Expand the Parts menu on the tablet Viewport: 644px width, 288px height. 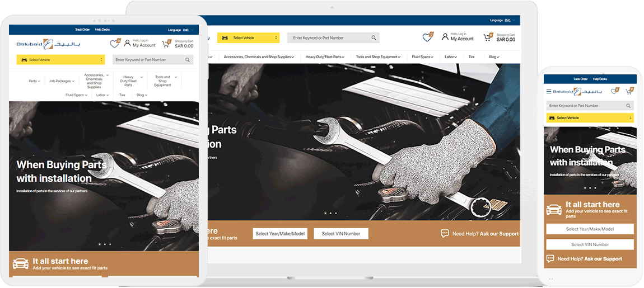coord(35,81)
